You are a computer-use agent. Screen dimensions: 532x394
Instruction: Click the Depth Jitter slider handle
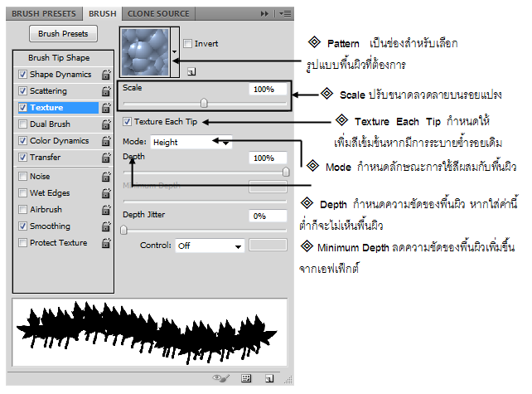pyautogui.click(x=123, y=230)
